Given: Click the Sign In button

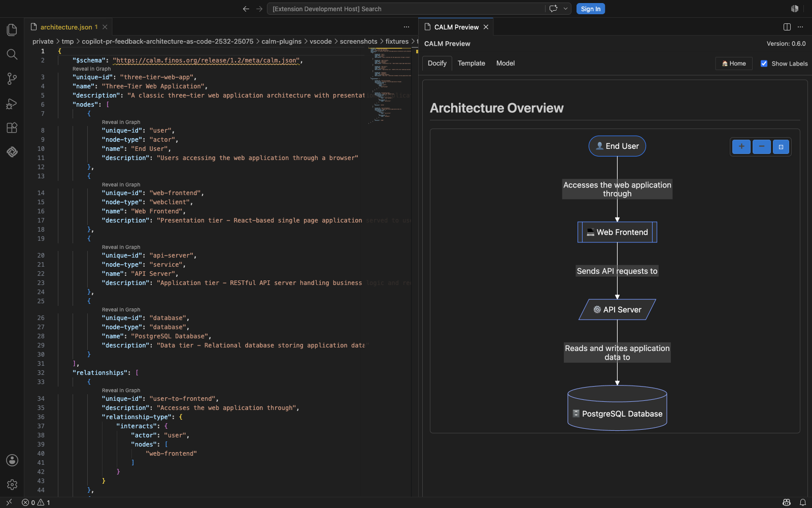Looking at the screenshot, I should pos(591,9).
